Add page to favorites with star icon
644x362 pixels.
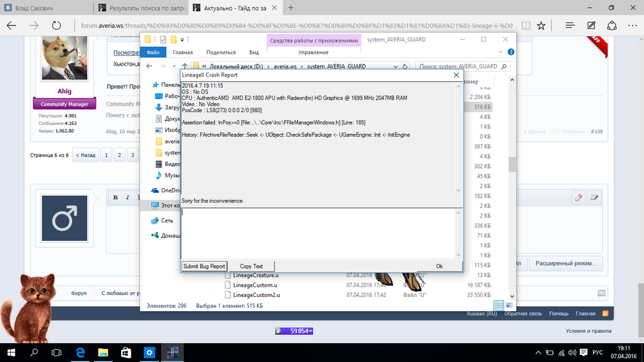[x=541, y=26]
